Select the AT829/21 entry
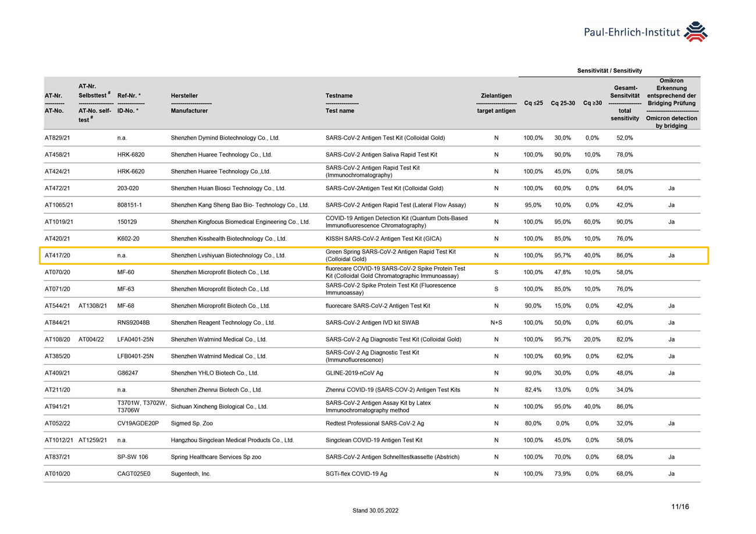The image size is (756, 534). pos(57,138)
